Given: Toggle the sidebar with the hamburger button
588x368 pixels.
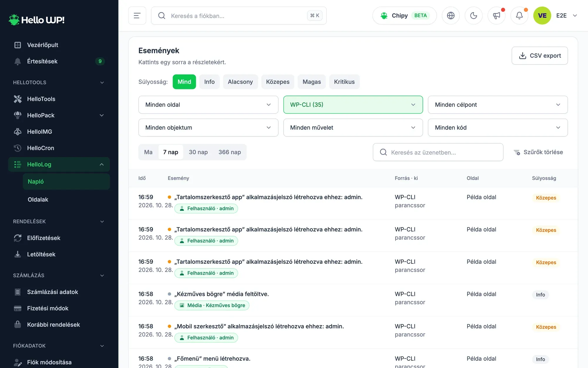Looking at the screenshot, I should coord(137,16).
